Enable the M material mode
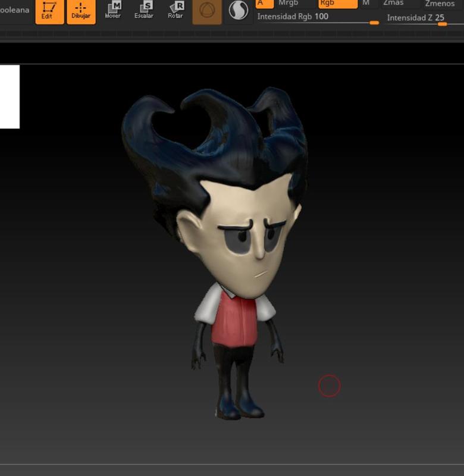Screen dimensions: 464x476 (368, 4)
